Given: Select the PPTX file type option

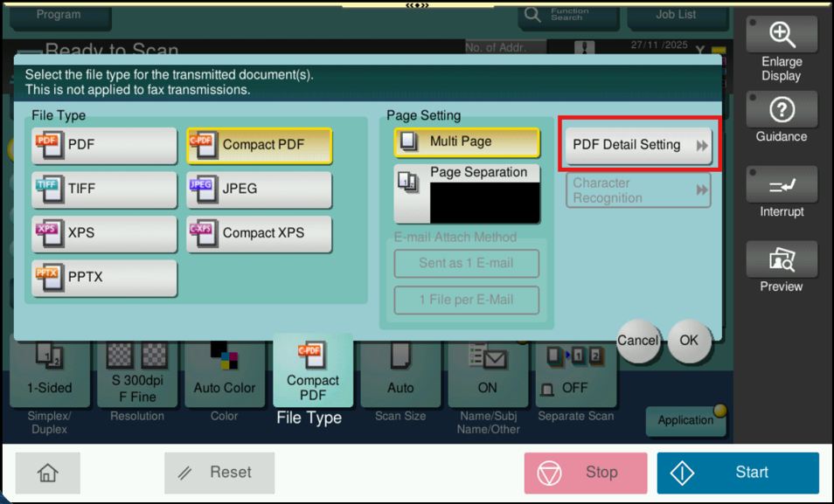Looking at the screenshot, I should (x=104, y=278).
